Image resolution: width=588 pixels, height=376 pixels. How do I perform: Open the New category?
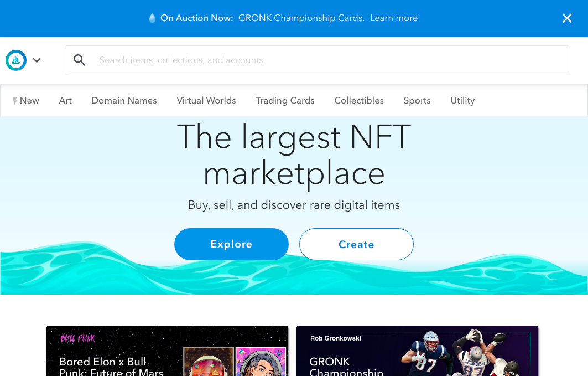click(26, 101)
